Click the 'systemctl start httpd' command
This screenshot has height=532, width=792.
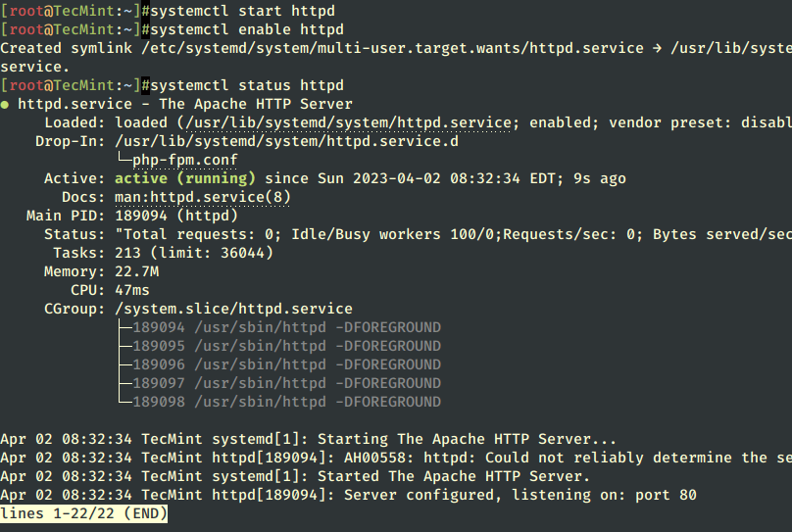[x=242, y=11]
